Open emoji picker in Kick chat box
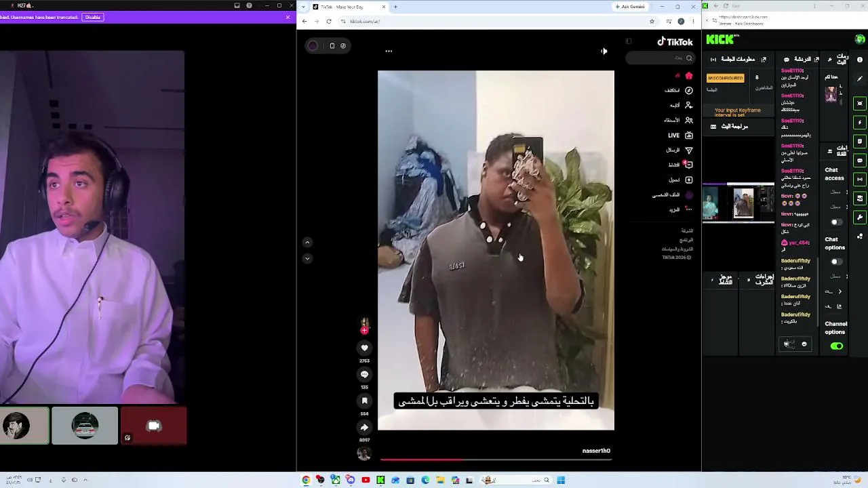868x488 pixels. click(x=804, y=344)
